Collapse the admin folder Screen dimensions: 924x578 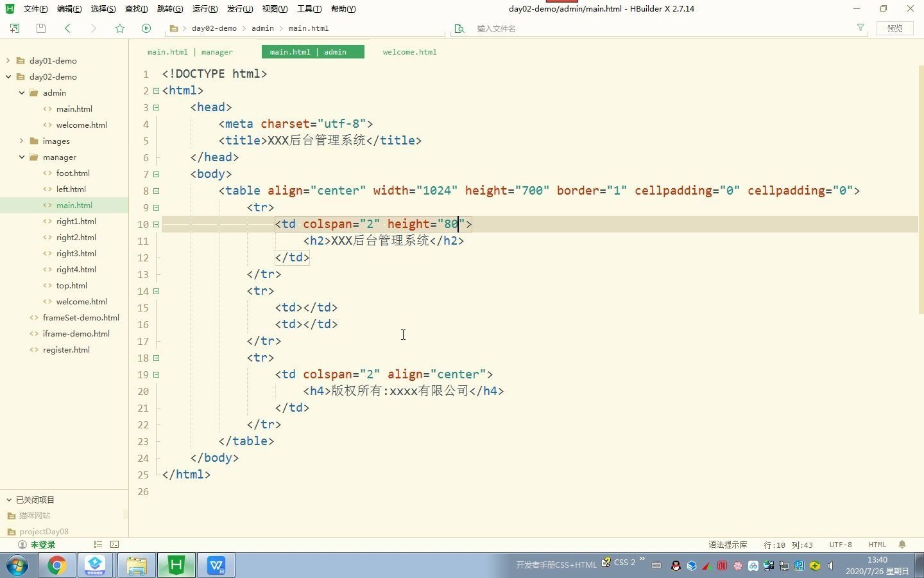click(22, 92)
